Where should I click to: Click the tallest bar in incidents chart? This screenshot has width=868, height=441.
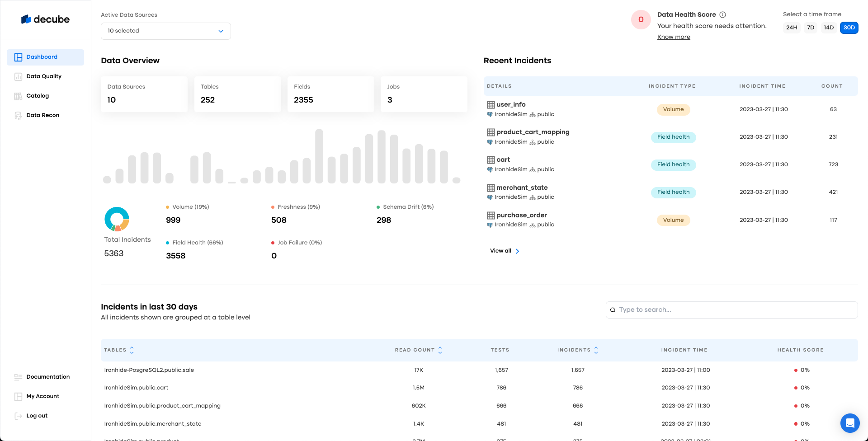click(x=319, y=156)
